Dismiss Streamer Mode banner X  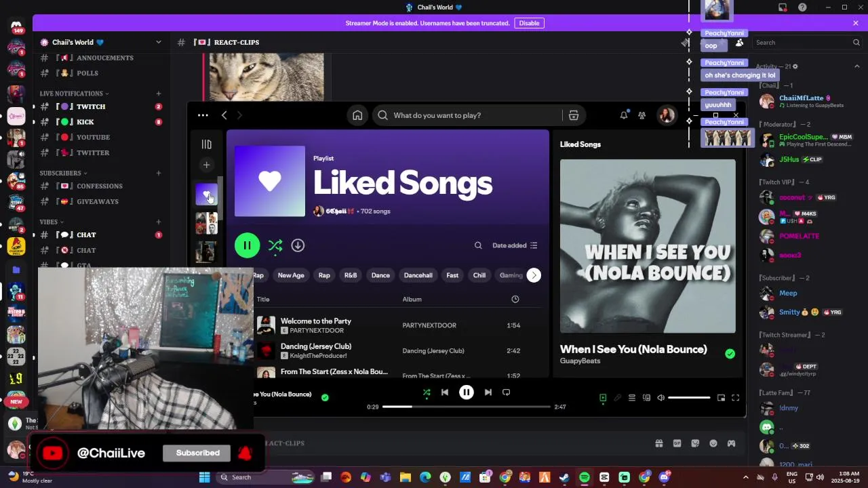856,23
